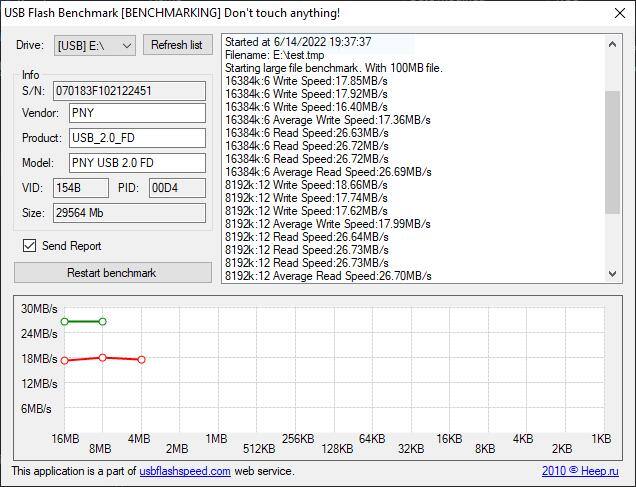Screen dimensions: 636x487
Task: Open the Drive selection dropdown
Action: [x=95, y=45]
